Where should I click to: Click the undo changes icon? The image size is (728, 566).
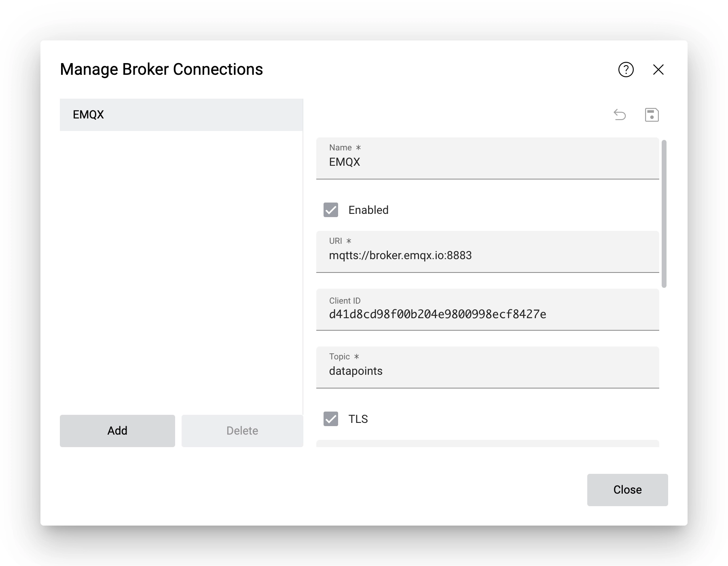pyautogui.click(x=620, y=115)
